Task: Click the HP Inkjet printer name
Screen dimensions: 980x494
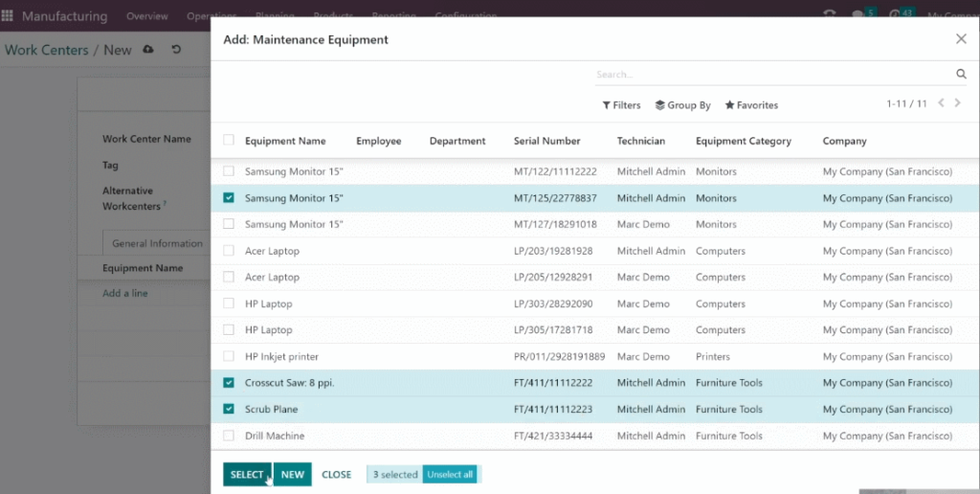Action: point(281,356)
